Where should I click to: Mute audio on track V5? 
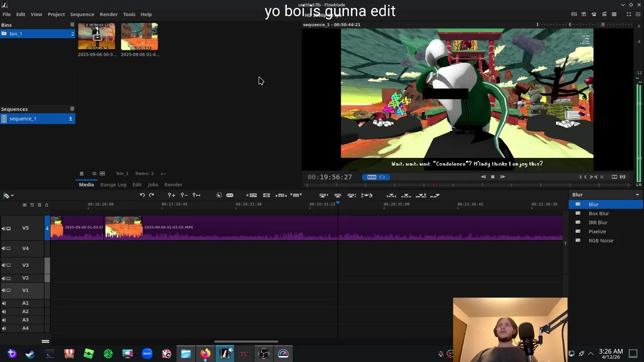[4, 228]
